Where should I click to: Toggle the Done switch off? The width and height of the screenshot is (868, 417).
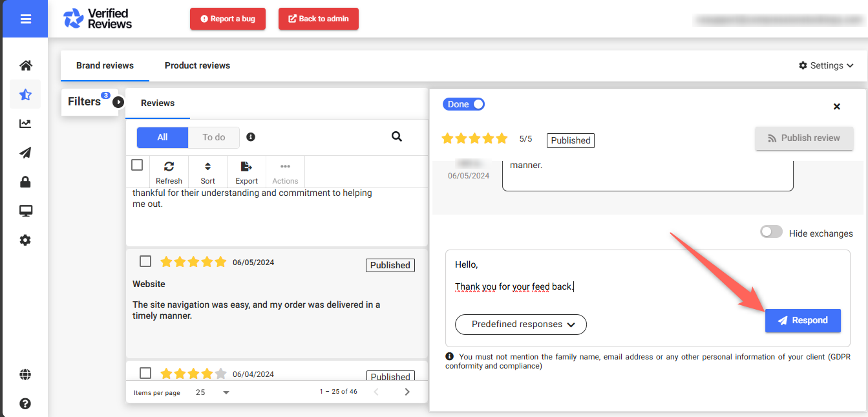[463, 104]
